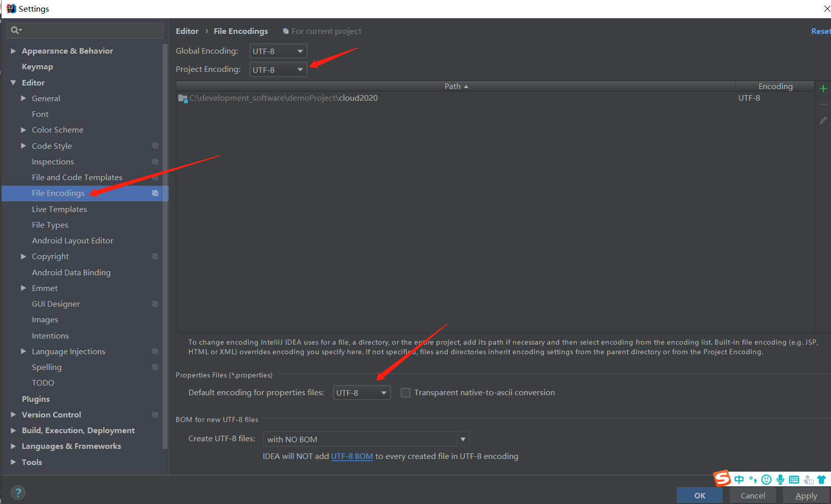831x504 pixels.
Task: Click the Cancel button
Action: click(753, 496)
